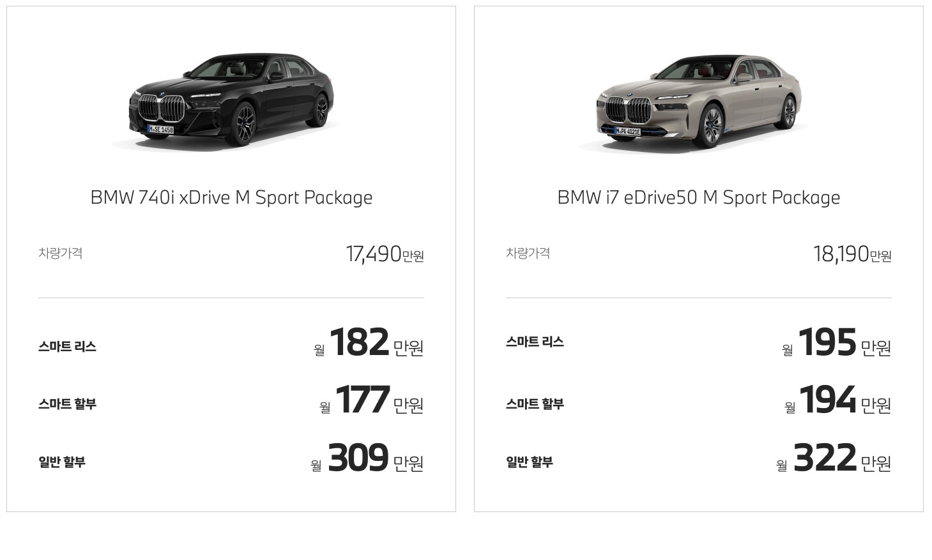
Task: Click the monthly 194 만원 installment amount
Action: 838,400
